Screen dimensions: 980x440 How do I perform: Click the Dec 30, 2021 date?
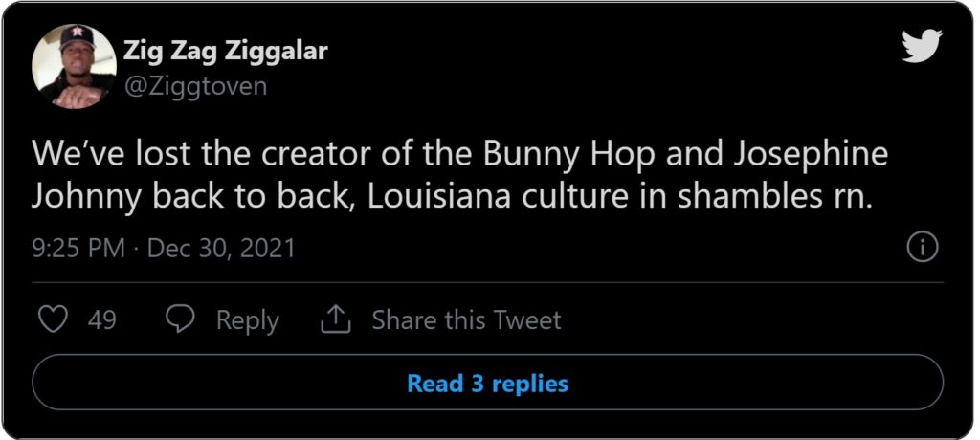[219, 249]
